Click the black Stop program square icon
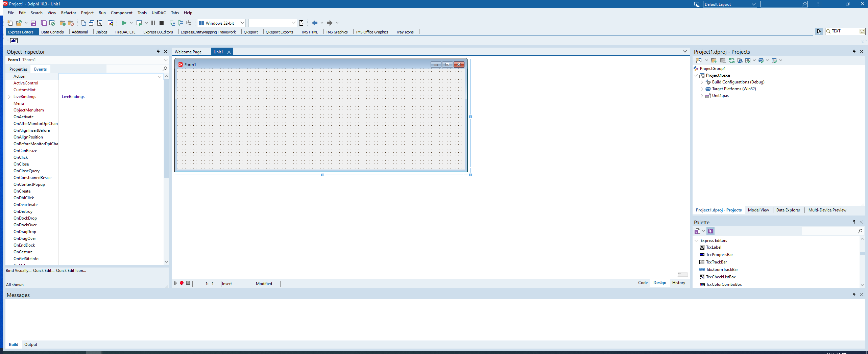Viewport: 868px width, 354px height. [162, 23]
